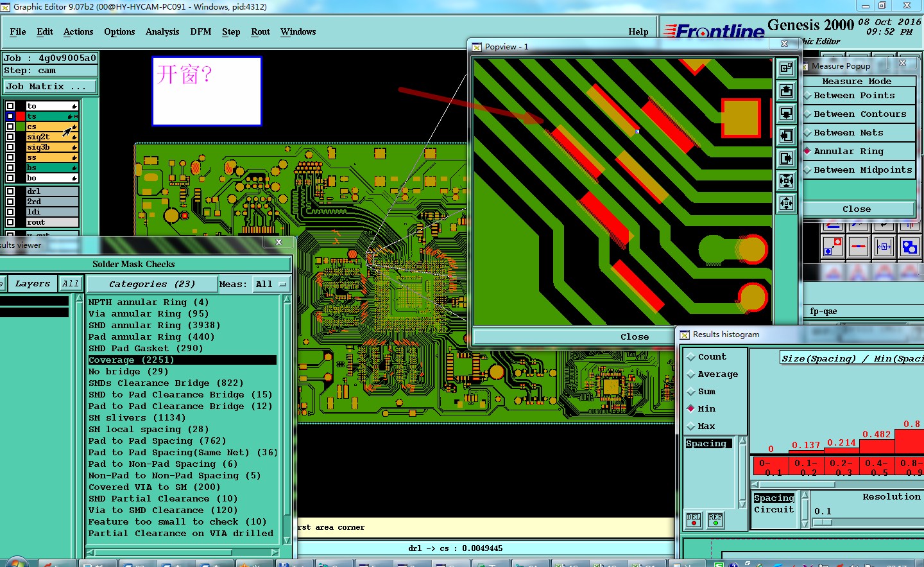Viewport: 924px width, 567px height.
Task: Open the Meas: All dropdown
Action: click(271, 284)
